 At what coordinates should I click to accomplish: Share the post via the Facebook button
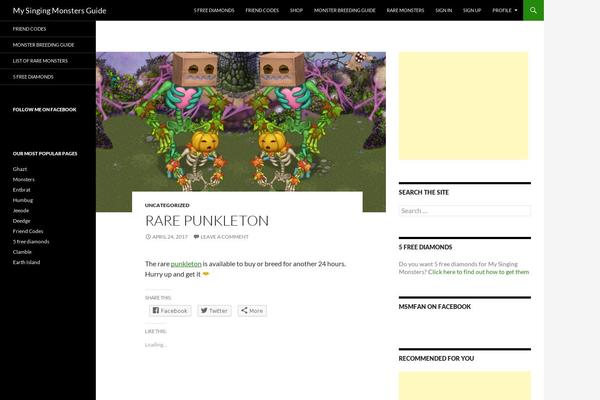coord(170,310)
